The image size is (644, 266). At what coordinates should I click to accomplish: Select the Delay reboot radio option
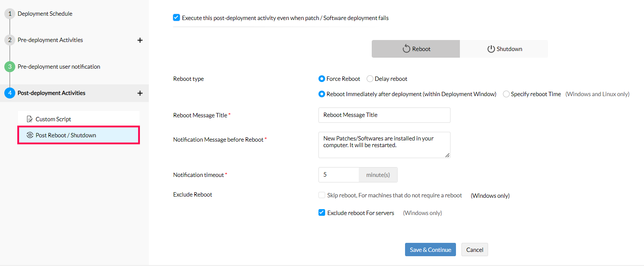(370, 79)
